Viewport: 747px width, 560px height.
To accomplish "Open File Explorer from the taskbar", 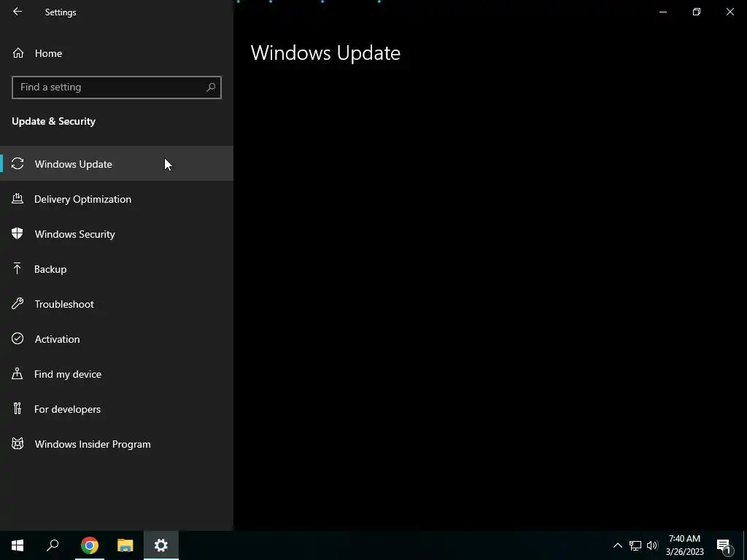I will (x=125, y=545).
